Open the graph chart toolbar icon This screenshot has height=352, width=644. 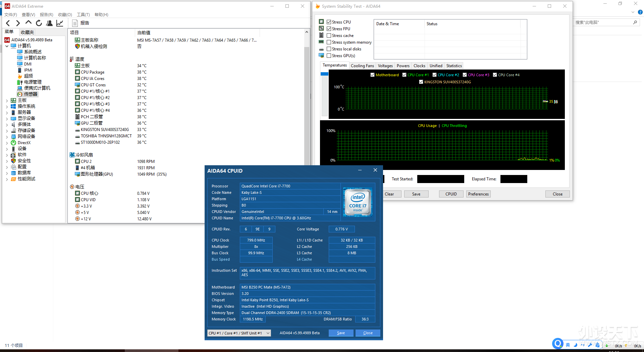(x=60, y=23)
